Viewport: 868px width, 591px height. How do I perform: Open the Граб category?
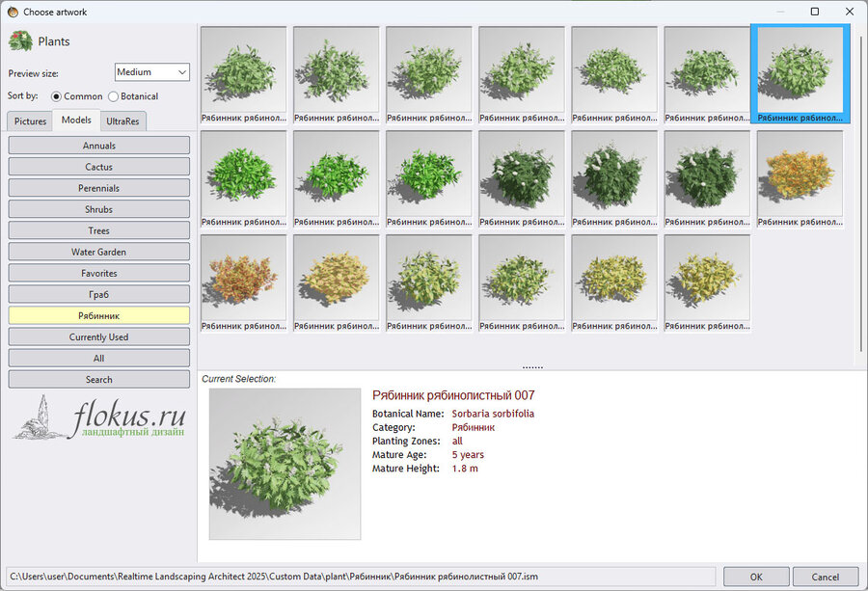click(x=99, y=294)
